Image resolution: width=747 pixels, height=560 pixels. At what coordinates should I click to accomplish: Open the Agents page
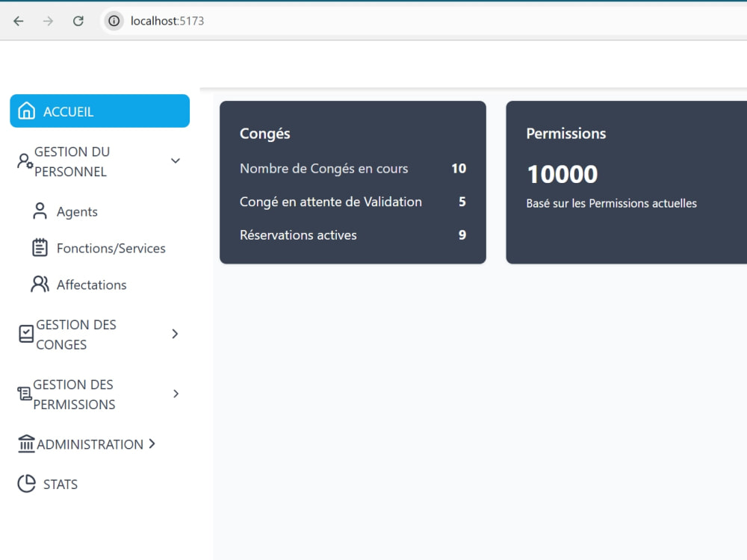coord(77,211)
